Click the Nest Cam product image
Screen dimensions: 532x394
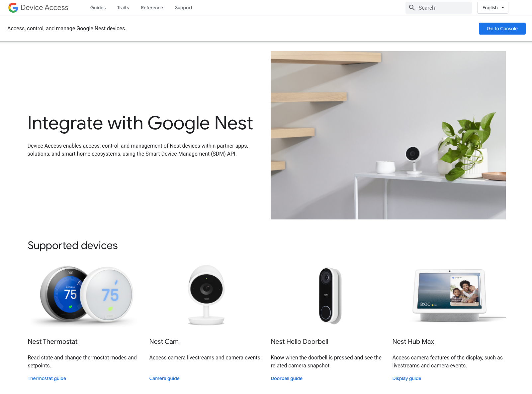(206, 295)
